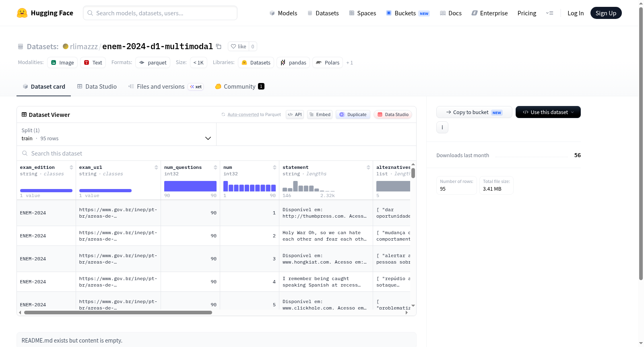Open Models in the top navigation
This screenshot has height=347, width=644.
coord(283,13)
